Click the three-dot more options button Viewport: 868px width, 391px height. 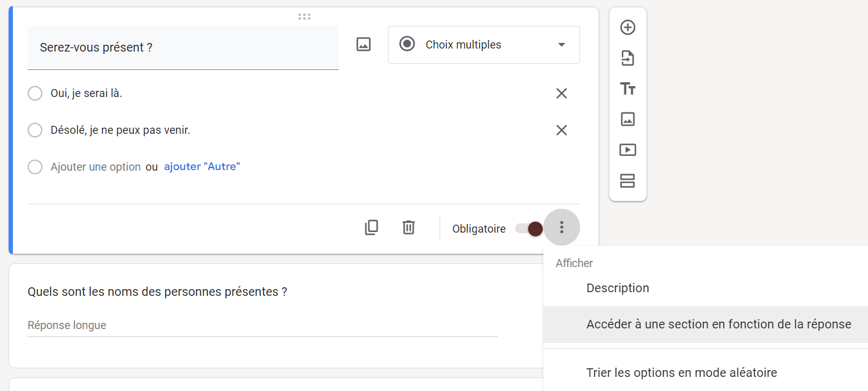tap(561, 228)
